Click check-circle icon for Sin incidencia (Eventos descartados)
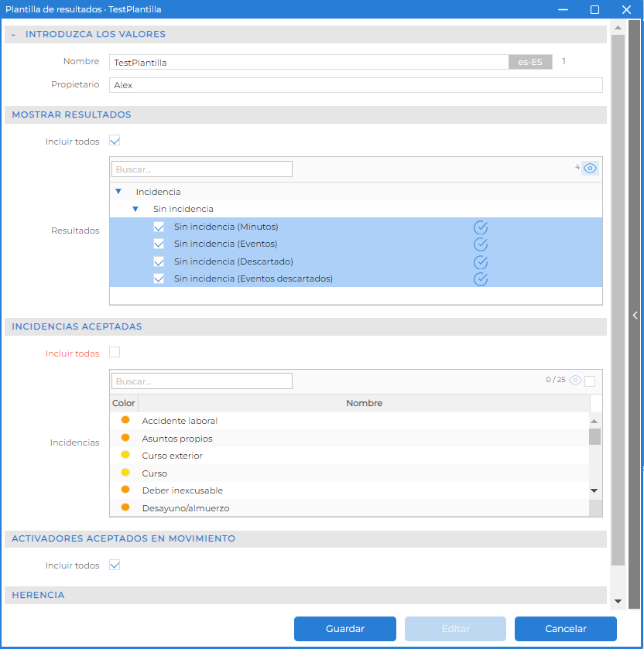This screenshot has height=649, width=644. pyautogui.click(x=481, y=279)
